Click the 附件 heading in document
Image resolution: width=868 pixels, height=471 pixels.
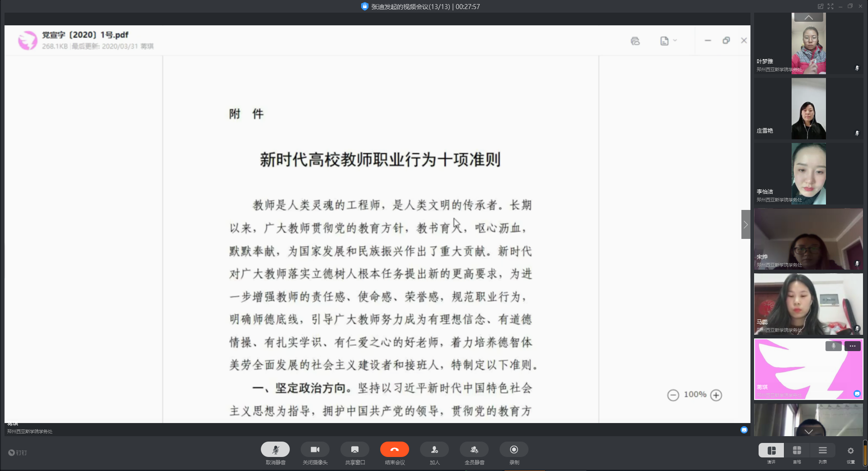(246, 114)
